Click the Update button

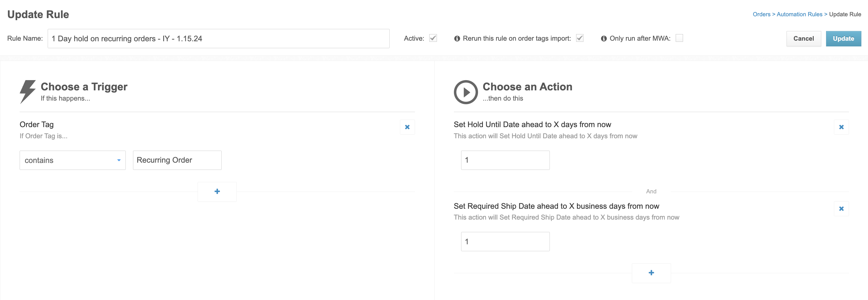tap(843, 38)
